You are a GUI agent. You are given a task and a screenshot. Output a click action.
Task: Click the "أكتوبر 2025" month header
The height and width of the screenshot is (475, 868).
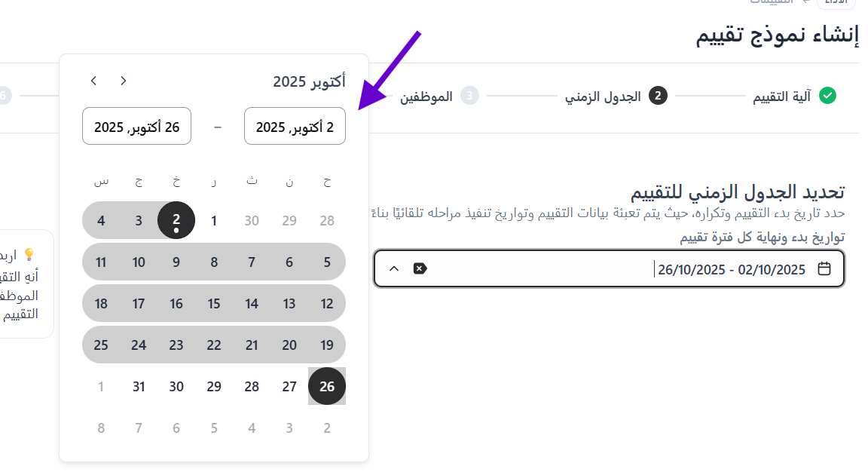click(x=309, y=81)
